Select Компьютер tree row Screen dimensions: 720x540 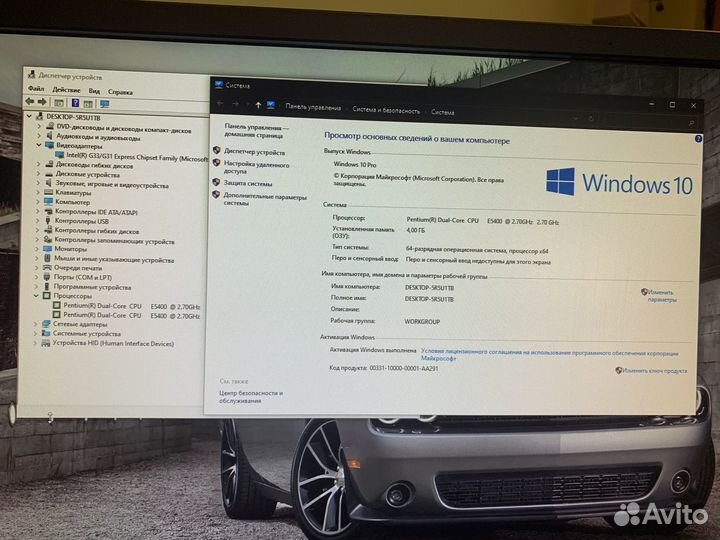(73, 202)
